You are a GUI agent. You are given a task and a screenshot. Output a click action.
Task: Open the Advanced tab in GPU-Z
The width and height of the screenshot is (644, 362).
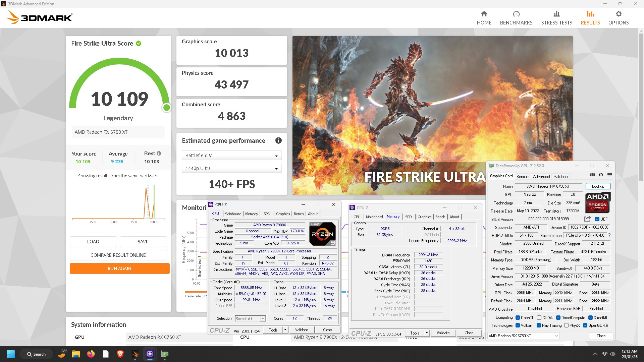[541, 177]
